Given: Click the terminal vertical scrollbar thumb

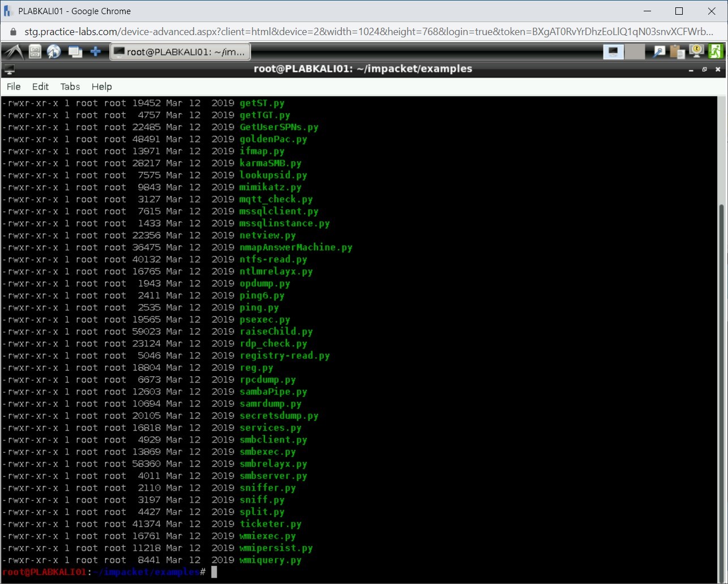Looking at the screenshot, I should tap(721, 385).
